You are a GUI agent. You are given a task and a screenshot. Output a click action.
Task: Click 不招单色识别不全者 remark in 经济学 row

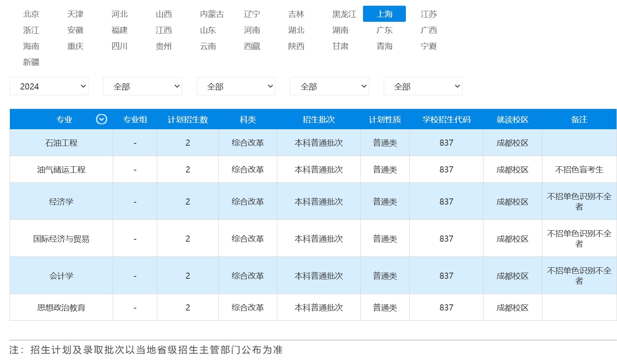[579, 201]
